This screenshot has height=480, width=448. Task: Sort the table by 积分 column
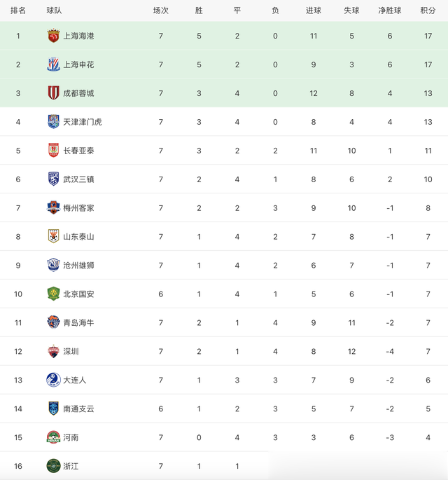pos(428,11)
